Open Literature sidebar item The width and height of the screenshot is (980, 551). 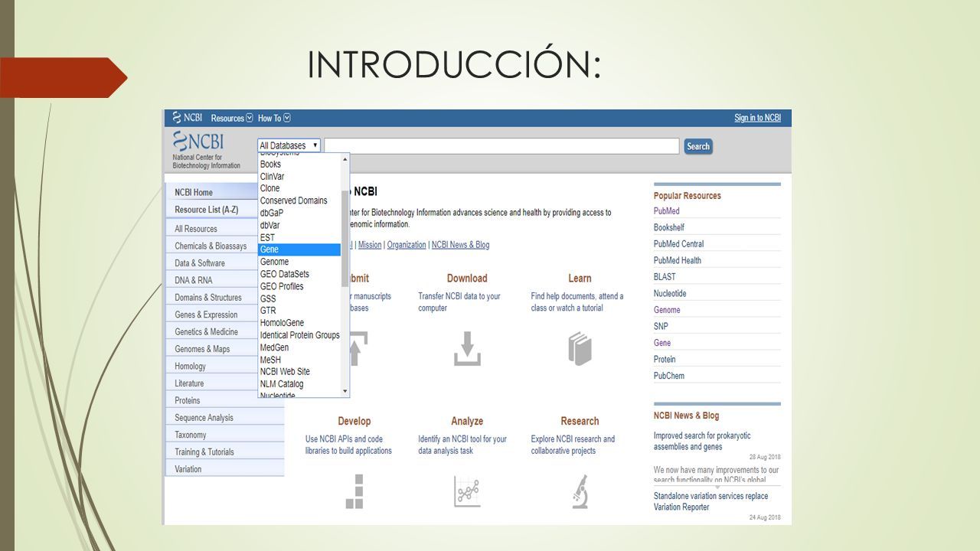click(212, 383)
